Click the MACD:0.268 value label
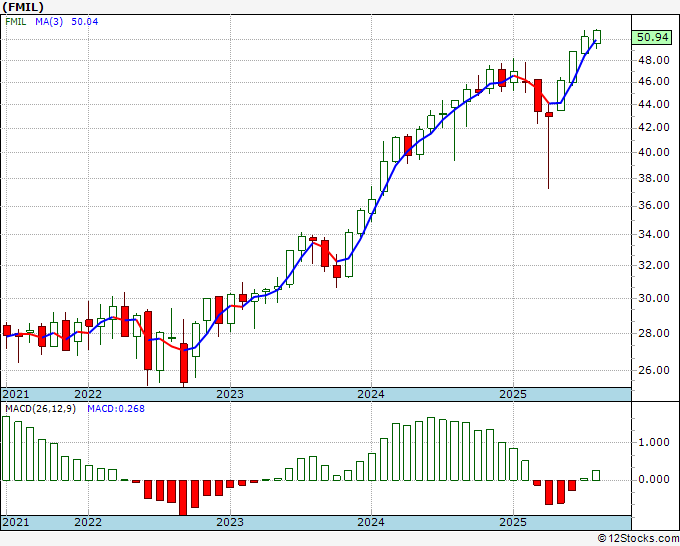The image size is (680, 546). click(x=116, y=409)
